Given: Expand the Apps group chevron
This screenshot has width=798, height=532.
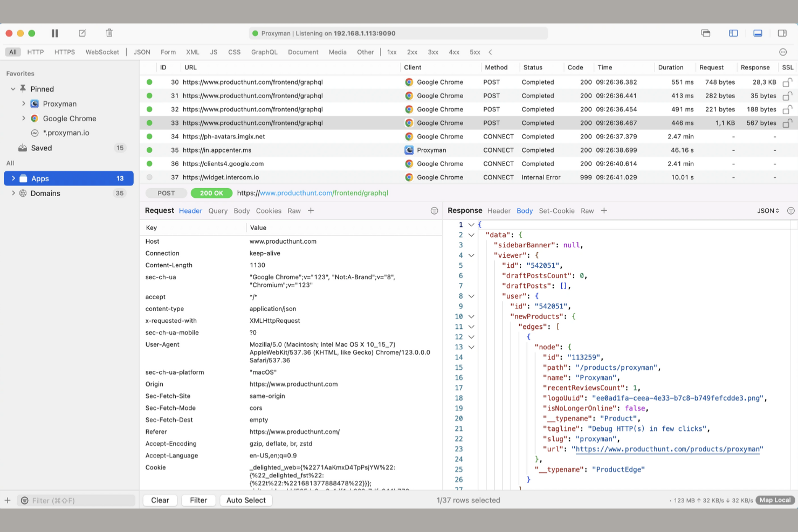Looking at the screenshot, I should pos(13,178).
